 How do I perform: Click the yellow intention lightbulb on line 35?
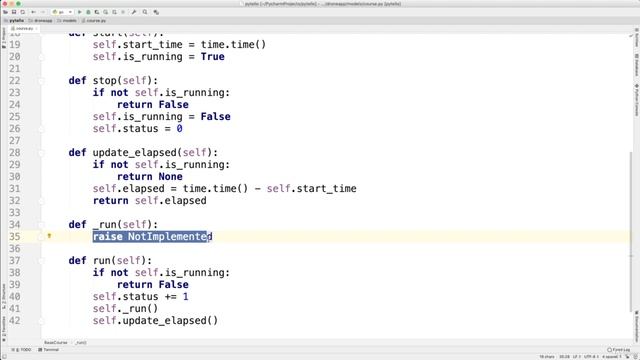(49, 236)
